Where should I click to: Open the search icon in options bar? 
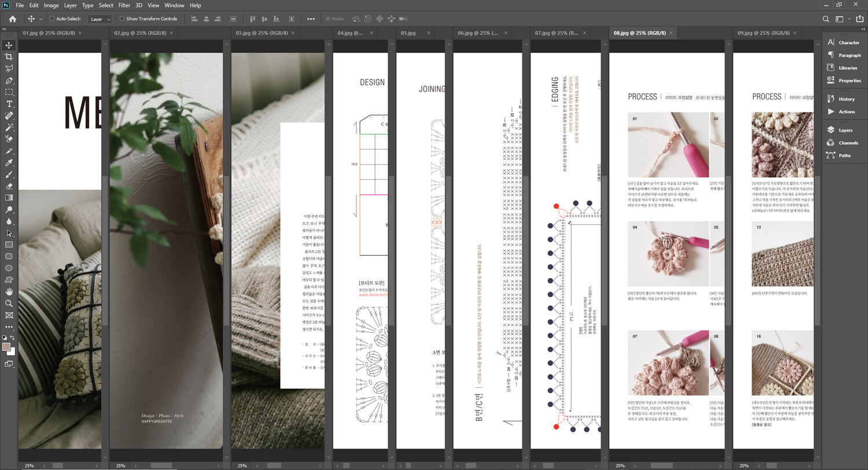[x=826, y=19]
